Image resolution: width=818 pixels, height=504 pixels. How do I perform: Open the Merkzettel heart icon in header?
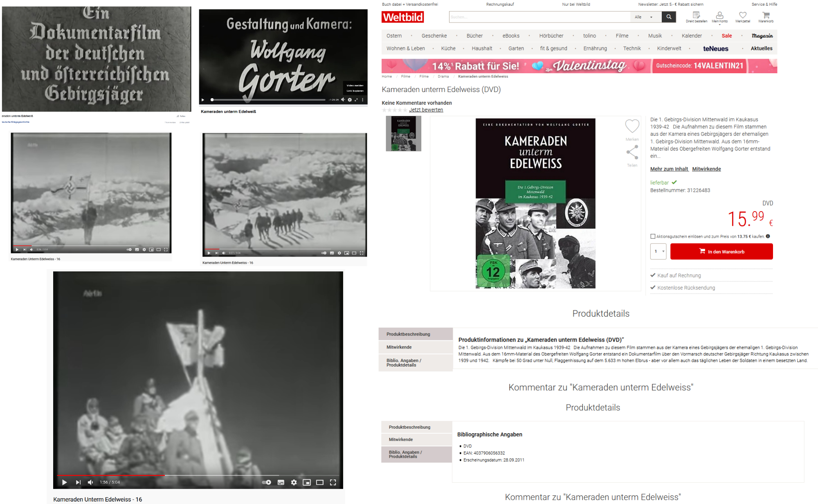click(743, 16)
